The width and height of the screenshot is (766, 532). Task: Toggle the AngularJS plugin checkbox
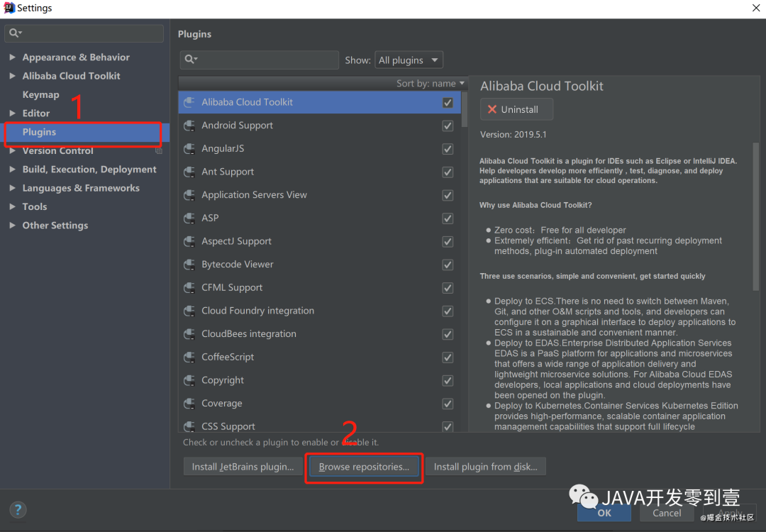click(x=448, y=149)
